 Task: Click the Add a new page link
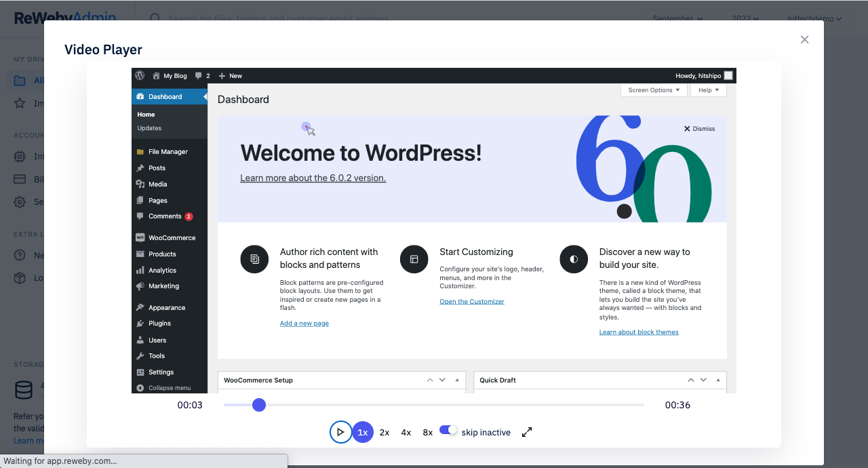[x=304, y=324]
